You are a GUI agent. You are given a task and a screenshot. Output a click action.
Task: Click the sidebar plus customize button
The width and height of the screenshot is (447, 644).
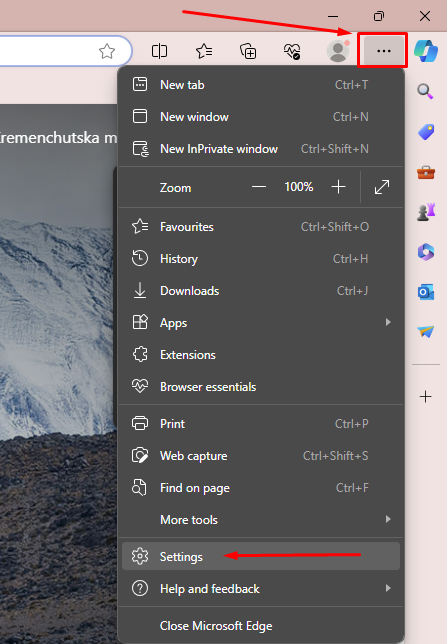pyautogui.click(x=426, y=396)
